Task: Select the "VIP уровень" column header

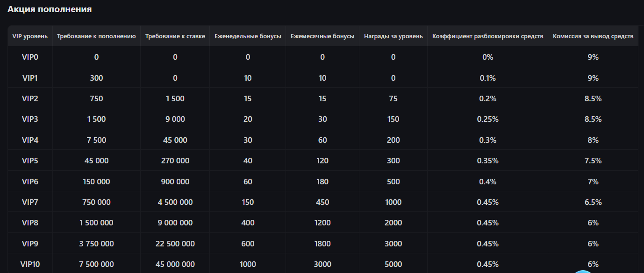Action: click(x=30, y=36)
